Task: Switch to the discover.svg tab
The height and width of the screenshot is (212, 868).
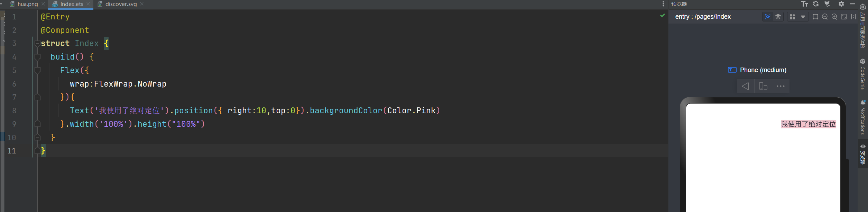Action: 121,4
